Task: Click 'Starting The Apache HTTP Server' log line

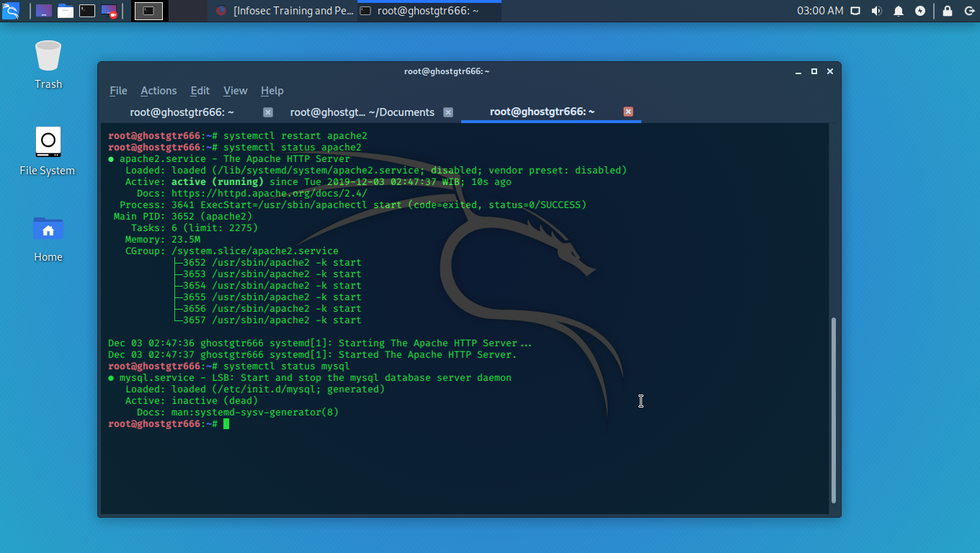Action: pos(320,343)
